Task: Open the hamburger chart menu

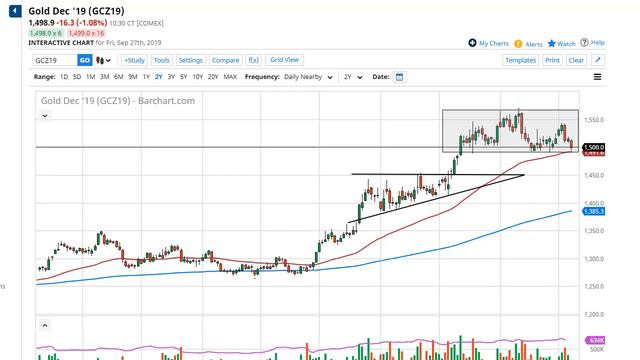Action: (x=597, y=77)
